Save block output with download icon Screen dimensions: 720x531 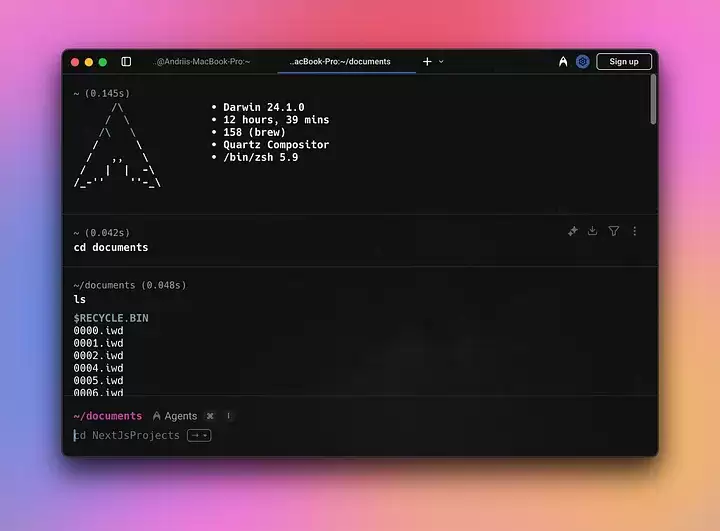[x=592, y=231]
